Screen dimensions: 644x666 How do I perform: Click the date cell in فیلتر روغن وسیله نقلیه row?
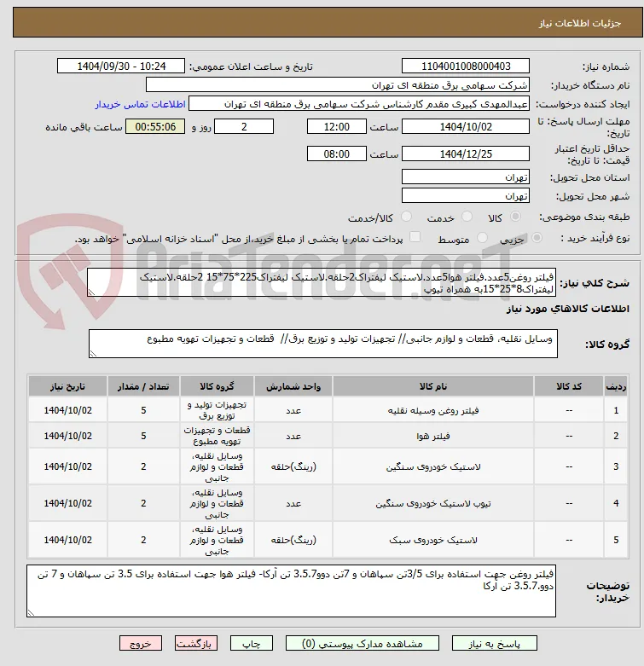(x=68, y=410)
